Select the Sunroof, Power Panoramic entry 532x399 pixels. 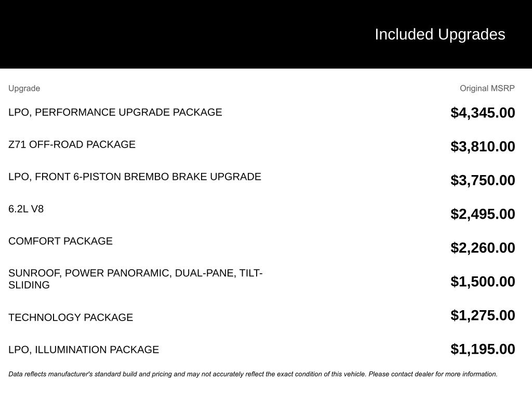(x=136, y=279)
